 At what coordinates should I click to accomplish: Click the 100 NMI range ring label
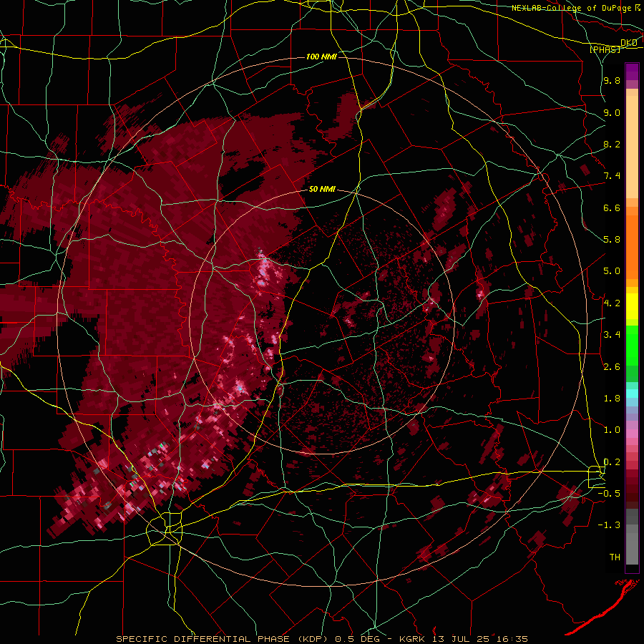coord(321,57)
